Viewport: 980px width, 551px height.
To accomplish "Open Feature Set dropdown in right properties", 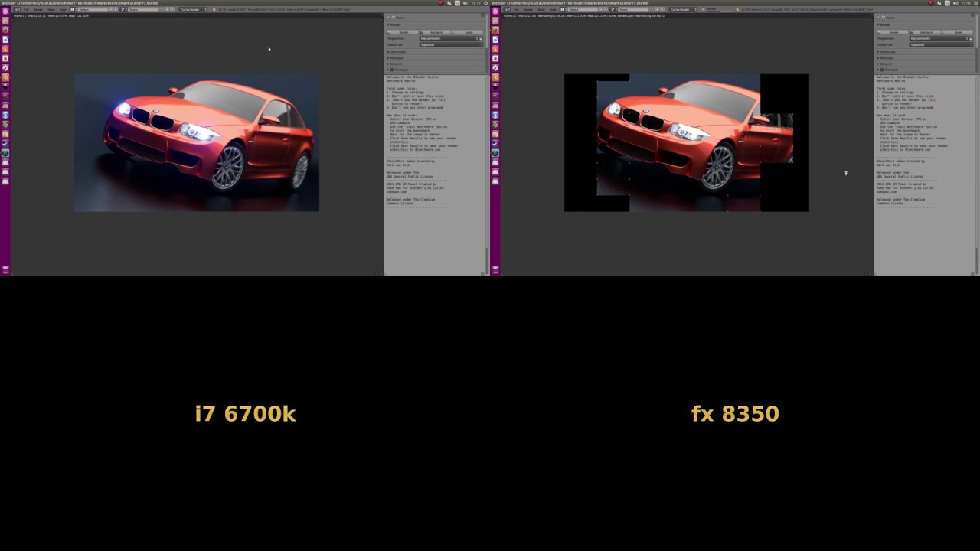I will click(x=941, y=44).
